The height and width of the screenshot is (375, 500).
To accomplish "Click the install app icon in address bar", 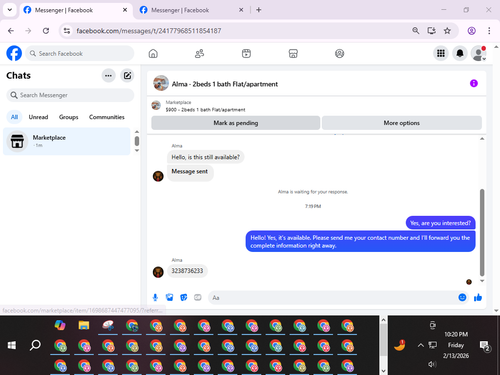I will pyautogui.click(x=431, y=31).
